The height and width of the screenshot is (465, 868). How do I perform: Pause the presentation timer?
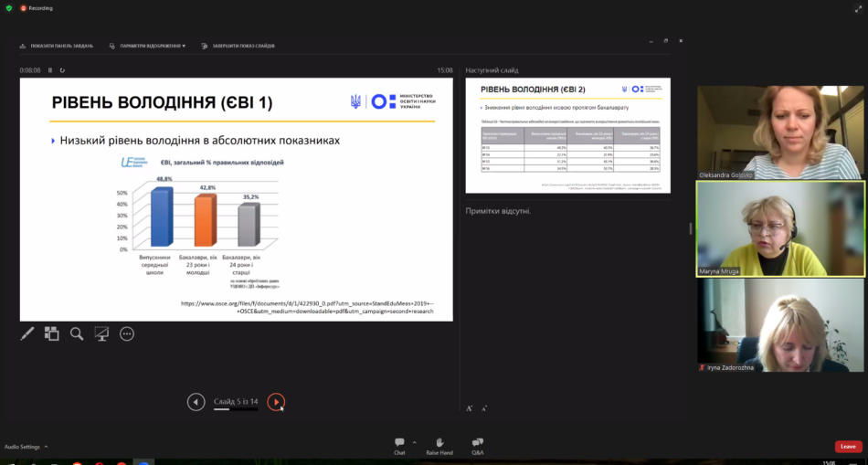pos(50,69)
